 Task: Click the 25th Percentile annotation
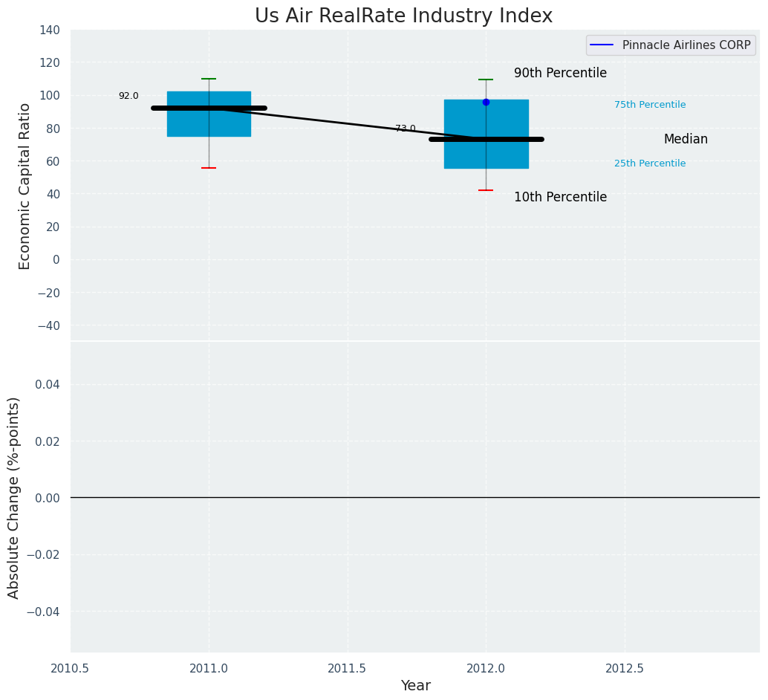pos(650,163)
